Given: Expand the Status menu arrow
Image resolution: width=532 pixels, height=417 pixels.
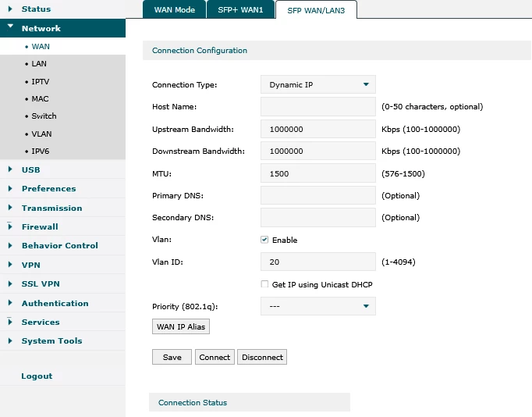Looking at the screenshot, I should (10, 9).
